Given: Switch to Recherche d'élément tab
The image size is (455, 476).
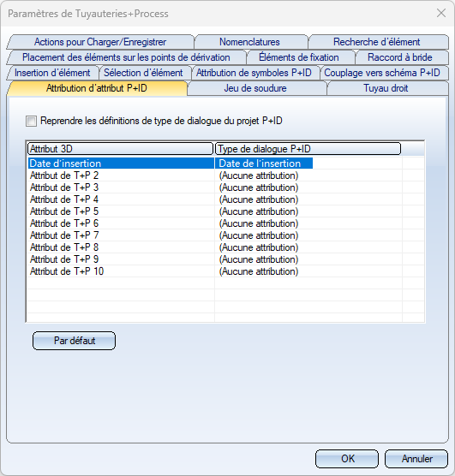Looking at the screenshot, I should [x=379, y=42].
